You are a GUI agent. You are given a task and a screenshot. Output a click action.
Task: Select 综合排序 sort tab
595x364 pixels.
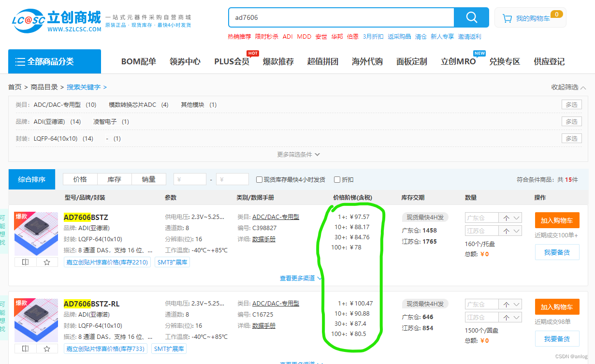[32, 179]
